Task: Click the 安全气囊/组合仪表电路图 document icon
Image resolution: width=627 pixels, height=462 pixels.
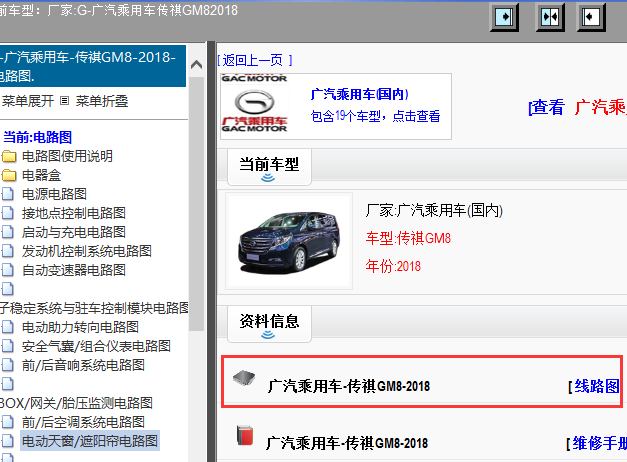Action: point(8,346)
